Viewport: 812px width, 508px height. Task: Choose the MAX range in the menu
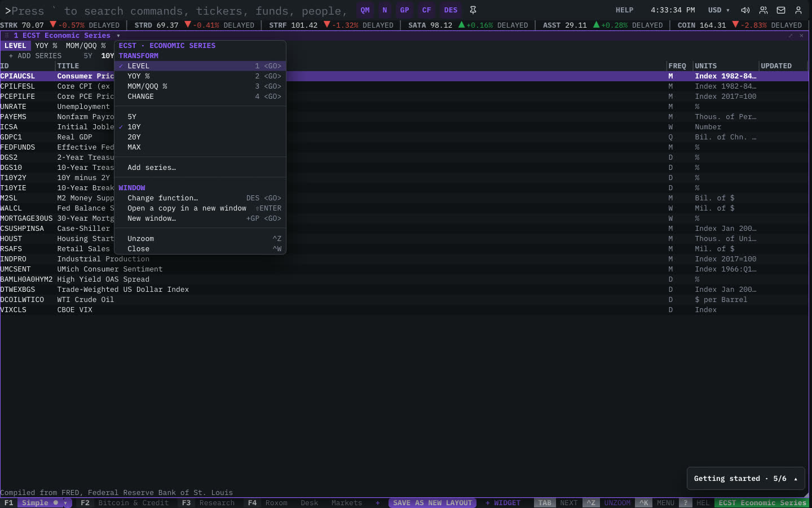point(200,147)
